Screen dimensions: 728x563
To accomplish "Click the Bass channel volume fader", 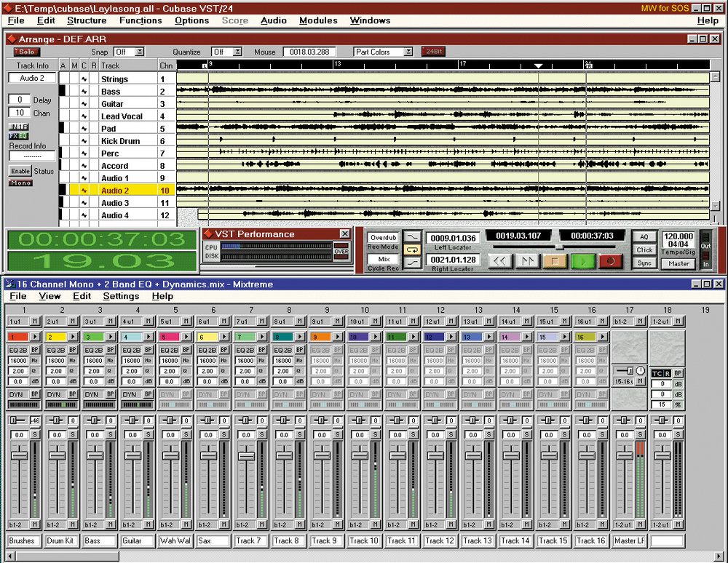I will (95, 455).
